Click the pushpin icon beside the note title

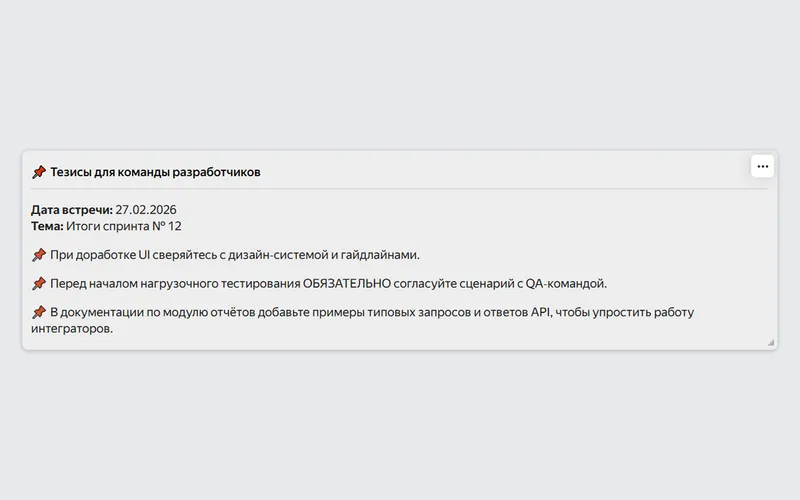tap(39, 172)
